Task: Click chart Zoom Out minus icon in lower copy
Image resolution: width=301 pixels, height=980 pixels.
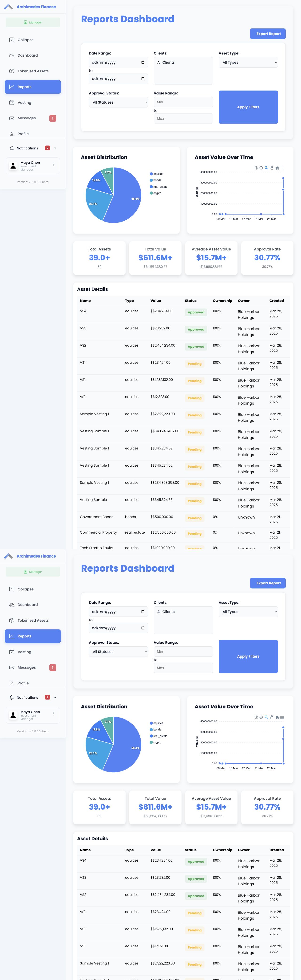Action: pyautogui.click(x=261, y=717)
